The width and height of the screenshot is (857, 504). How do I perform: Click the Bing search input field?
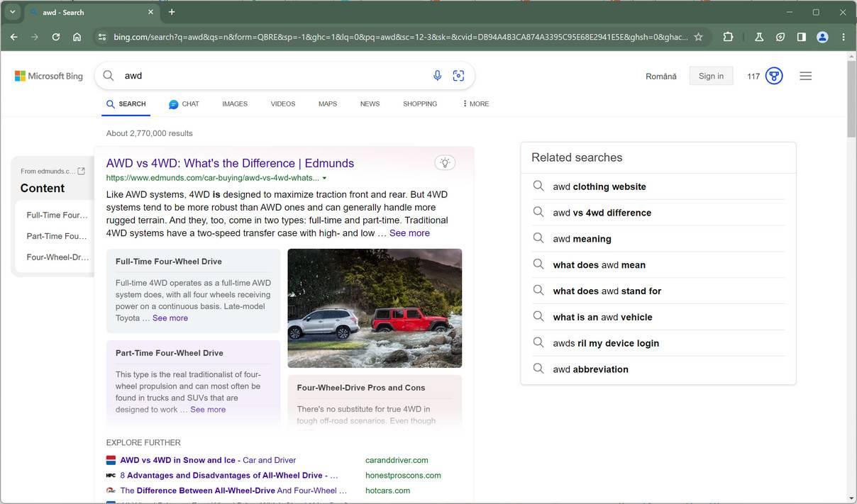coord(270,76)
